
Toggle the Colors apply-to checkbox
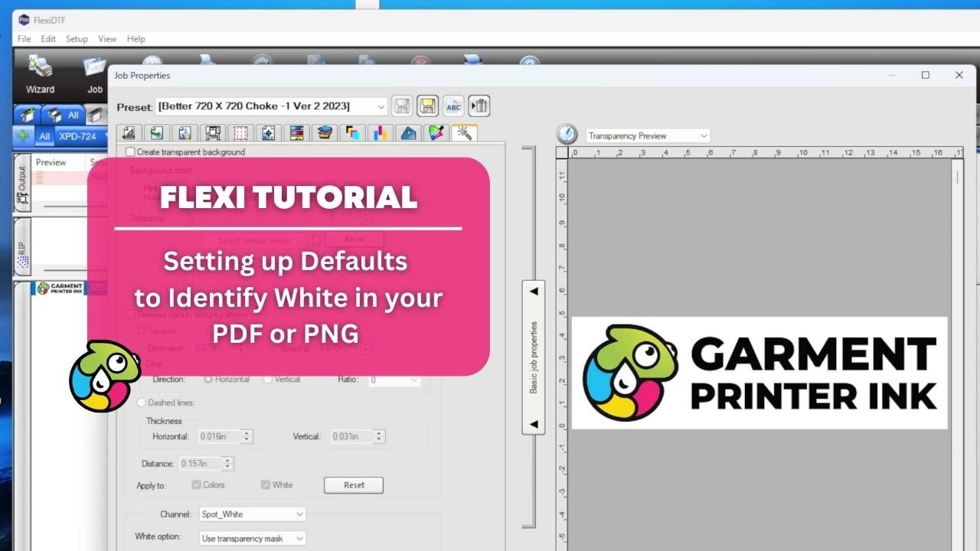click(x=197, y=484)
